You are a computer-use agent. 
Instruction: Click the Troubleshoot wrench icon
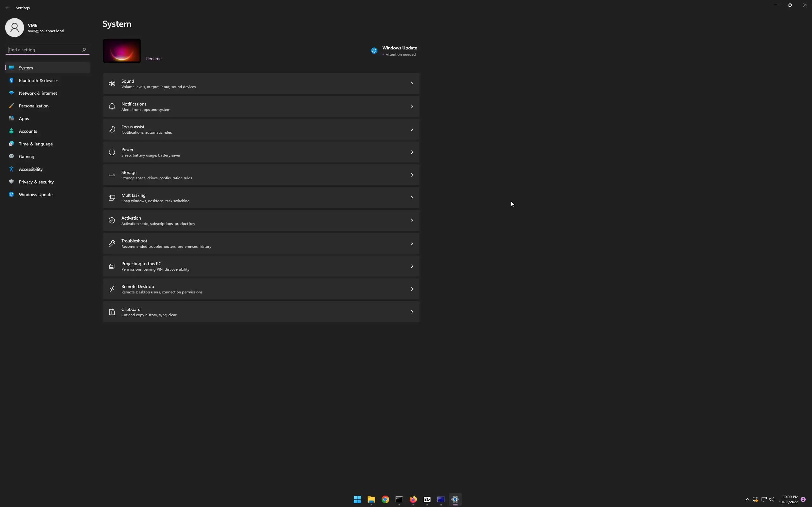[112, 243]
